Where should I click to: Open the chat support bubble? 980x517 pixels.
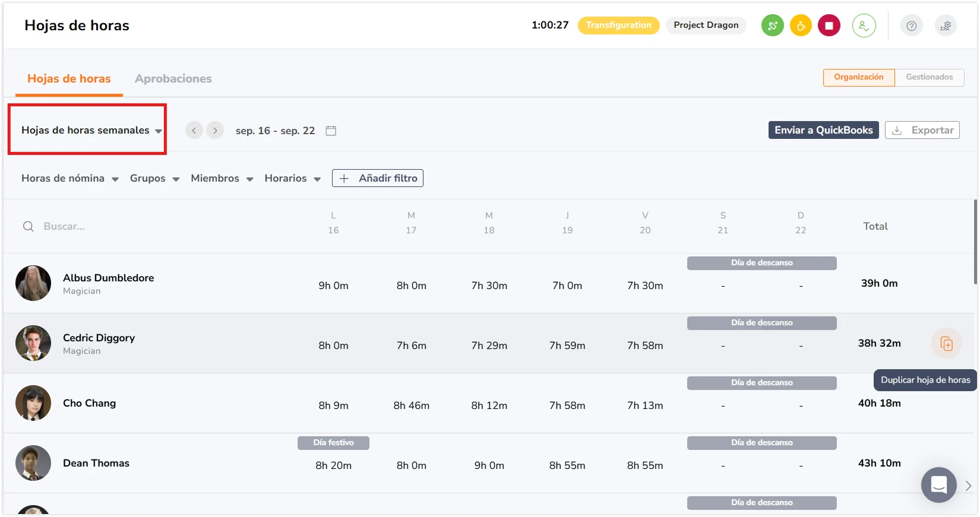click(x=939, y=485)
